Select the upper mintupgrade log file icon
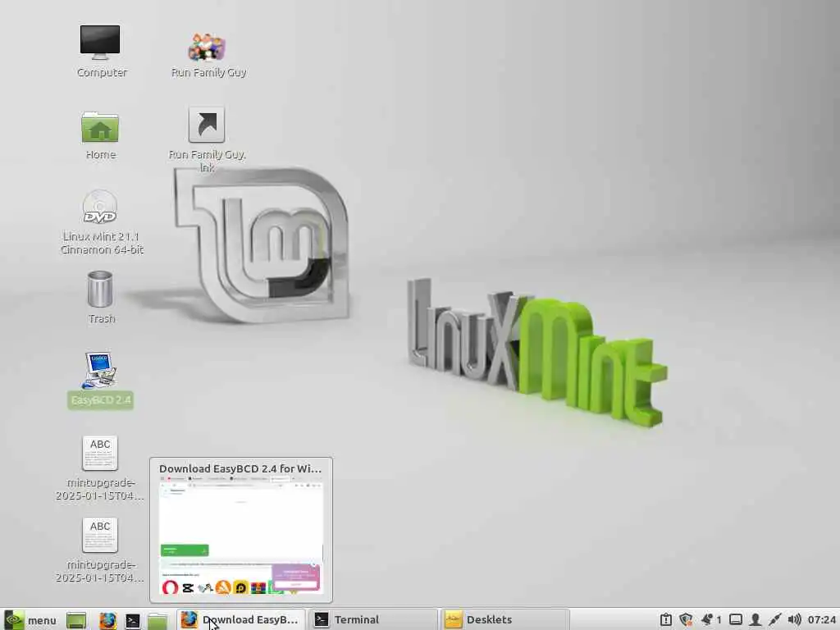 point(100,453)
